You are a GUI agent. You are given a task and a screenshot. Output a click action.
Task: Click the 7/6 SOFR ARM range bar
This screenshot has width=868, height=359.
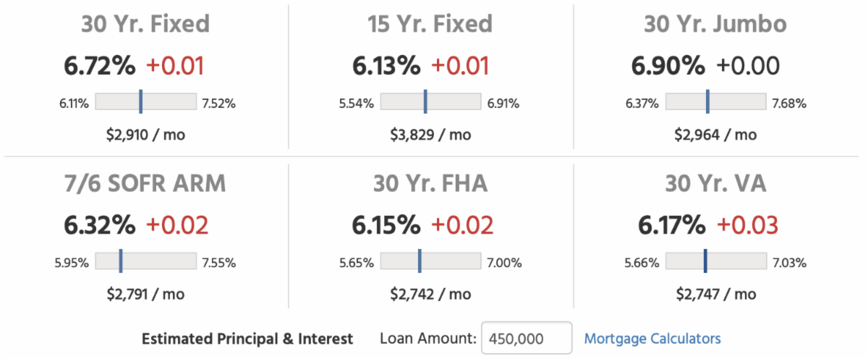[x=146, y=262]
